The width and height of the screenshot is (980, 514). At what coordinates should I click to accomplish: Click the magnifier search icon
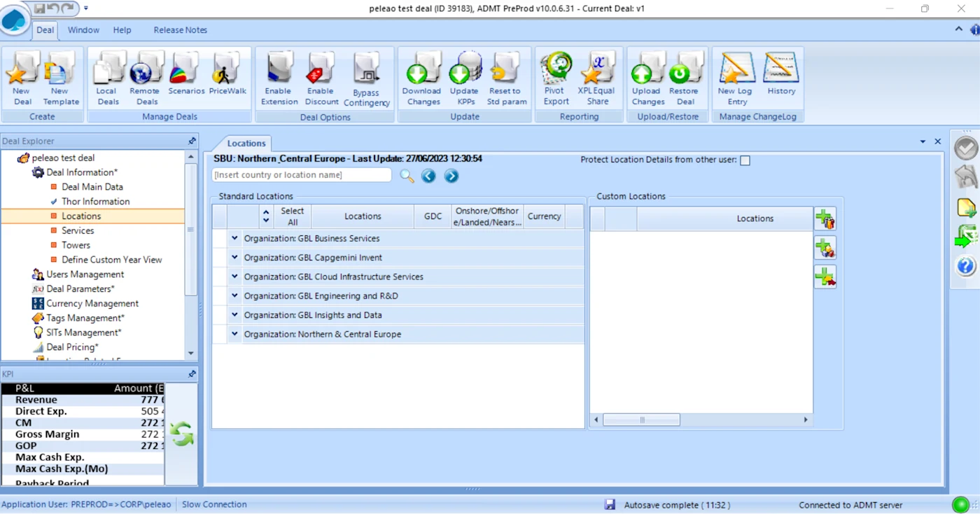(x=407, y=176)
